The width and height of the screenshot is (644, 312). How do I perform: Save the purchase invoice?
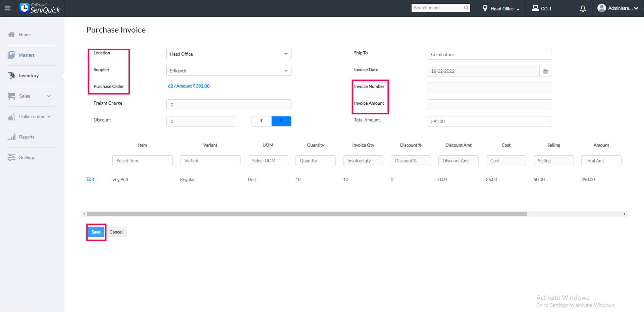pos(96,232)
